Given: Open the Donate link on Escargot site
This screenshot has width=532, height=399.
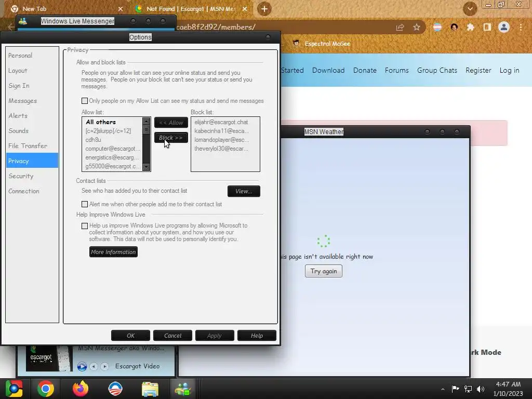Looking at the screenshot, I should [x=365, y=70].
